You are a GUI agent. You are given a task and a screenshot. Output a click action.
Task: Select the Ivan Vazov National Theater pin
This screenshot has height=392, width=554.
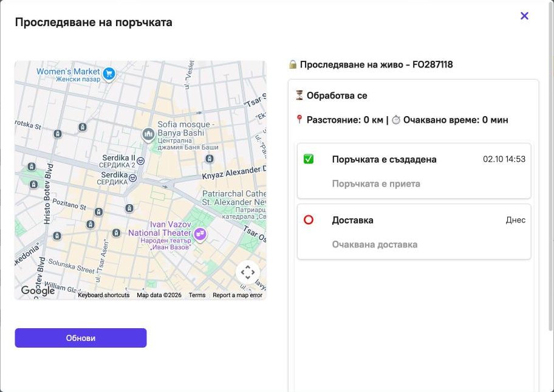tap(200, 235)
